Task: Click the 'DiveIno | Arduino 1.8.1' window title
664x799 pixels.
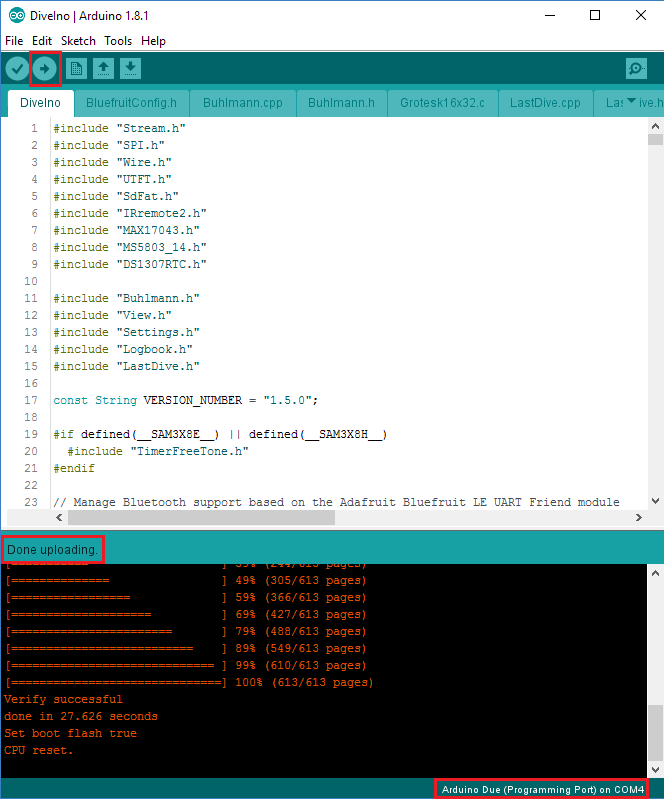Action: click(x=89, y=16)
